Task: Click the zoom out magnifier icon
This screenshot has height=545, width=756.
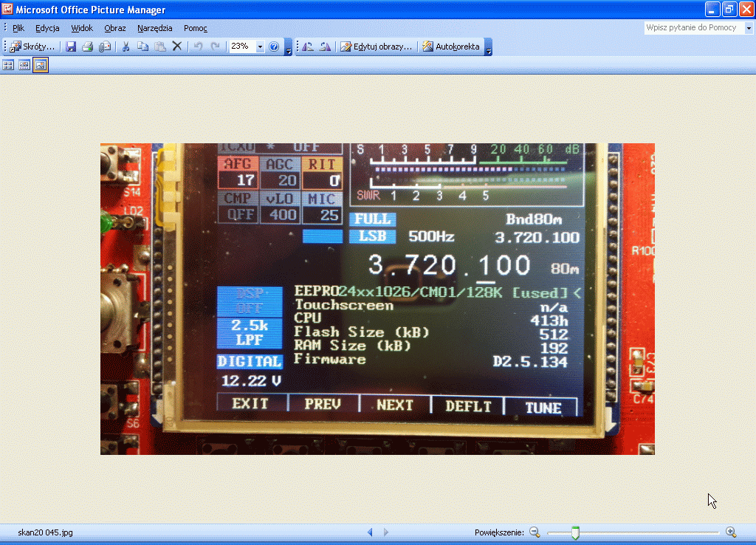Action: tap(535, 532)
